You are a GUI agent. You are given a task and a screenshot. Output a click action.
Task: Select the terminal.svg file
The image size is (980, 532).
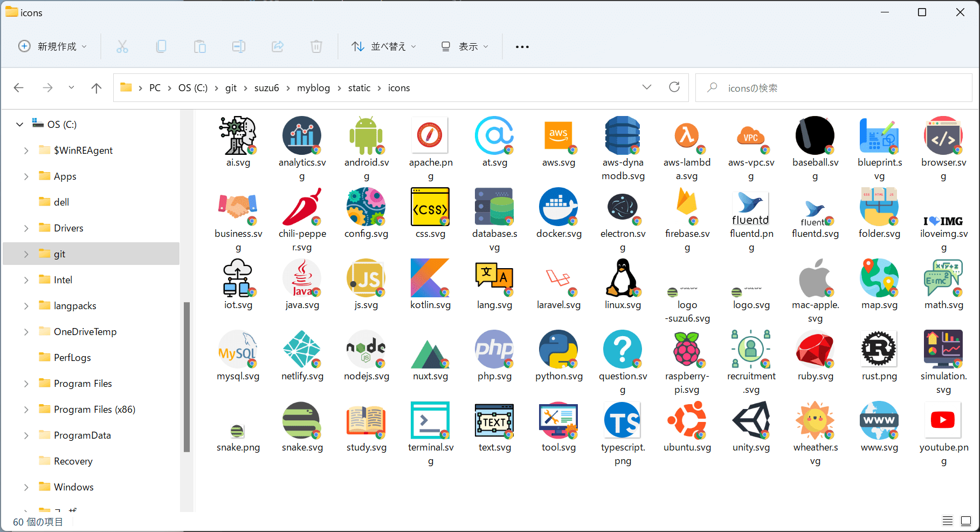click(x=430, y=434)
